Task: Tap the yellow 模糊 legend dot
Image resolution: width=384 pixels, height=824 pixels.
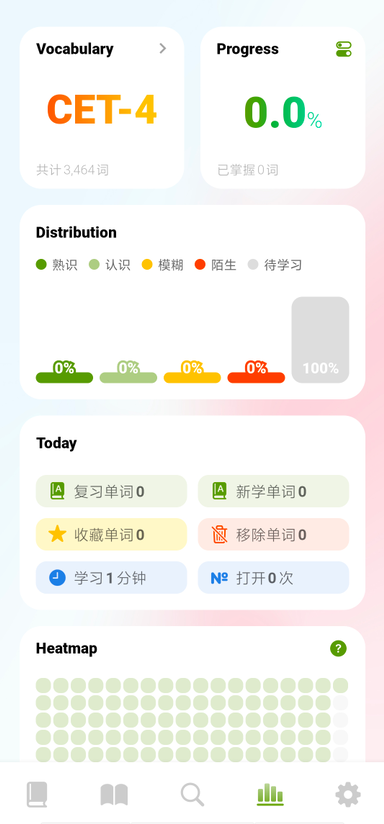Action: (x=147, y=264)
